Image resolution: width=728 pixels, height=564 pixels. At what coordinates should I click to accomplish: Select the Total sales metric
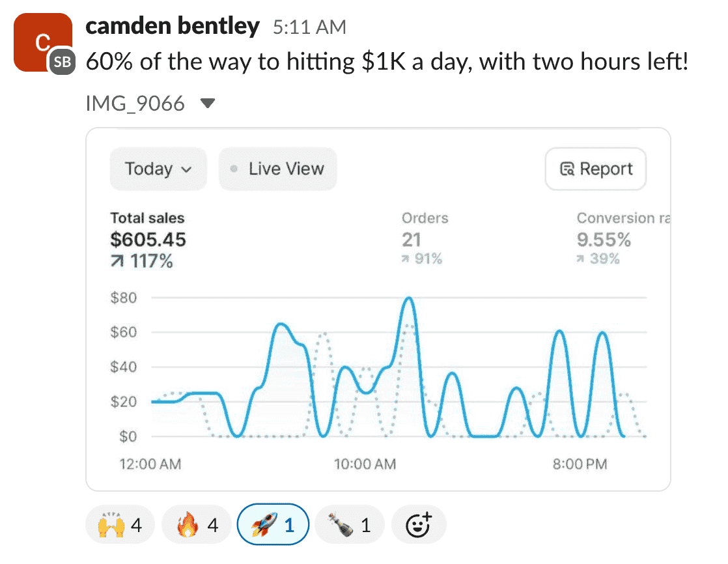tap(148, 239)
